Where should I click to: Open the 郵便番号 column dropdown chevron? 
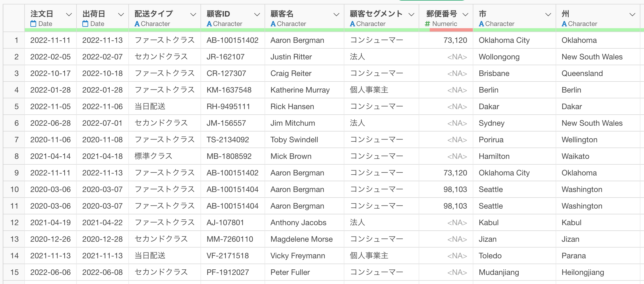point(465,14)
